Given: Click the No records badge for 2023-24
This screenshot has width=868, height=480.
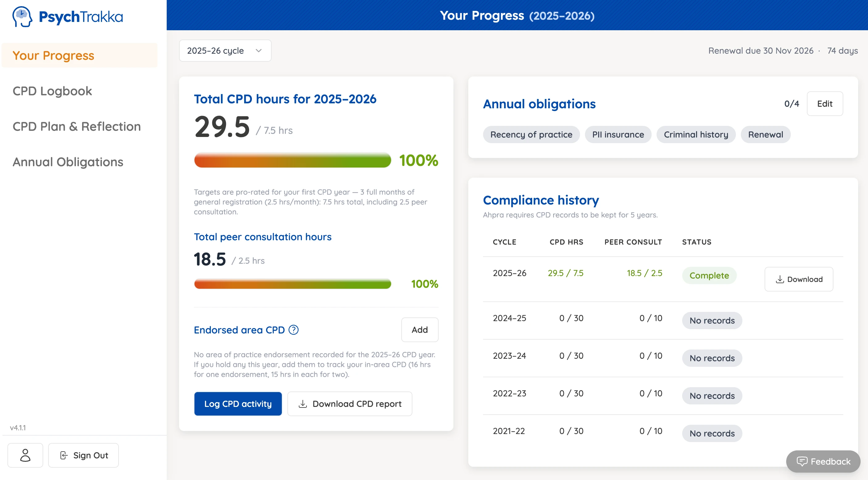Looking at the screenshot, I should click(712, 358).
